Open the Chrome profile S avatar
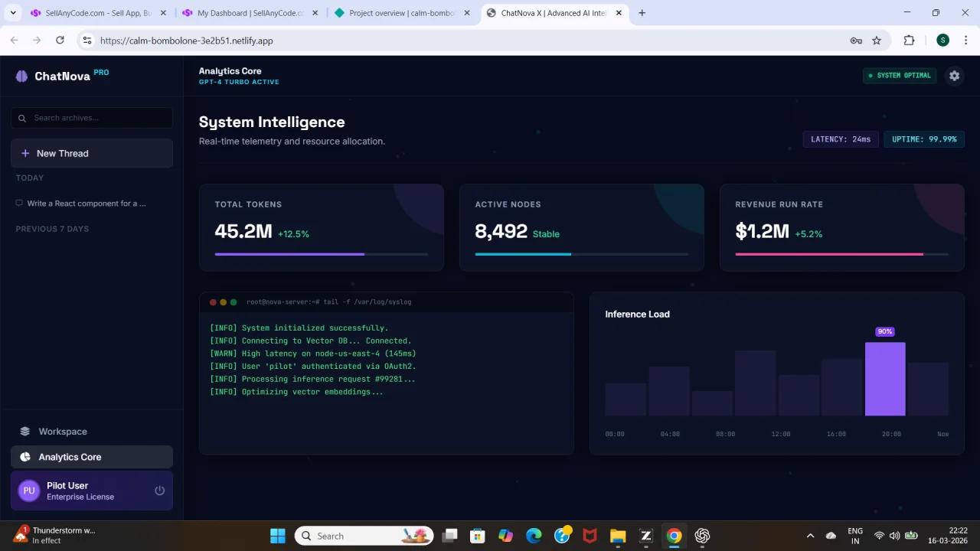This screenshot has height=551, width=980. click(x=942, y=41)
